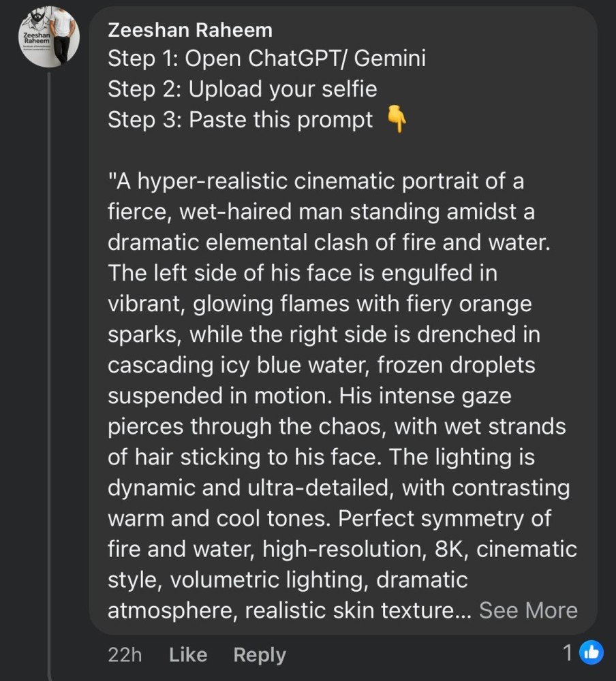The width and height of the screenshot is (616, 681).
Task: Click the 'A hyper-realistic cinematic portrait' opening line
Action: (315, 182)
